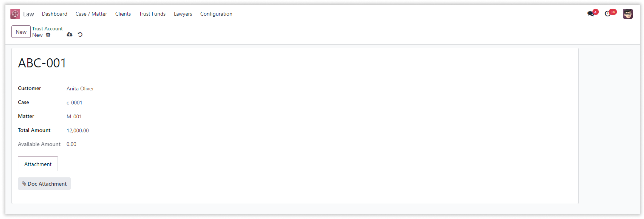
Task: Open the user avatar menu
Action: point(627,14)
